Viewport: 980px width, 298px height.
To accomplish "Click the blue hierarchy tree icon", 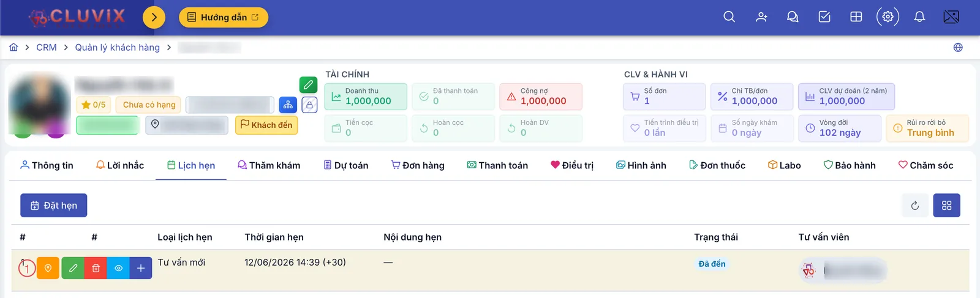I will coord(288,105).
